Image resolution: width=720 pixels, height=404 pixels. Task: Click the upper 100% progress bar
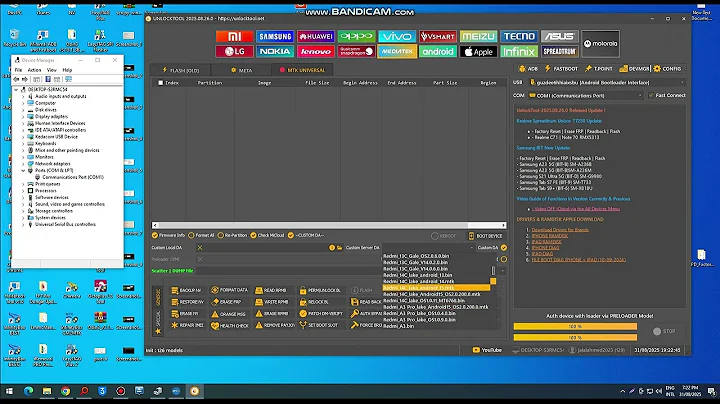tap(575, 326)
